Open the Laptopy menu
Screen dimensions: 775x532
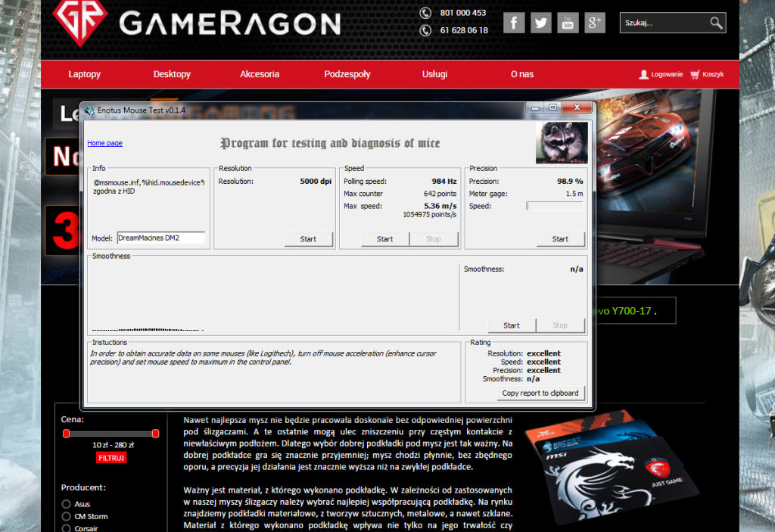[x=85, y=74]
